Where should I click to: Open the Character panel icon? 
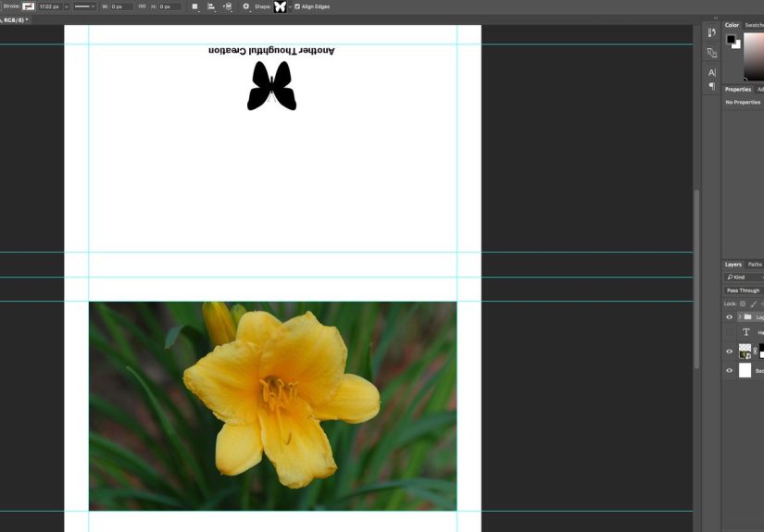(712, 72)
